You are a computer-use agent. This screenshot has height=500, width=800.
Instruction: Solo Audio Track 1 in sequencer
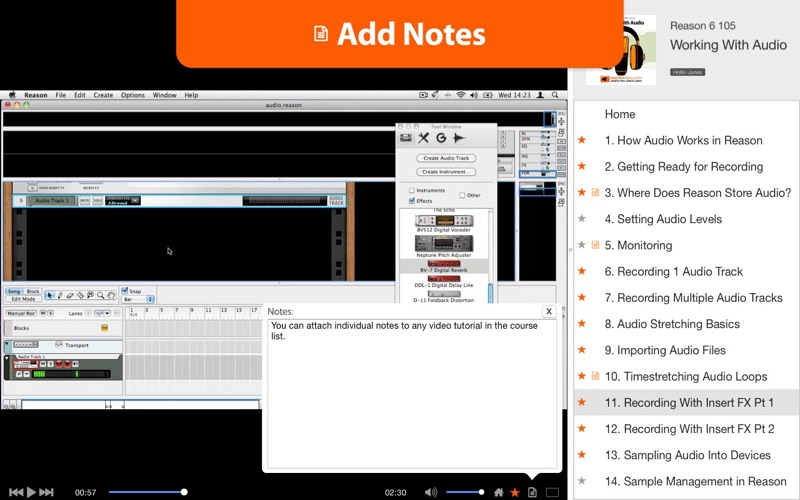click(x=51, y=364)
